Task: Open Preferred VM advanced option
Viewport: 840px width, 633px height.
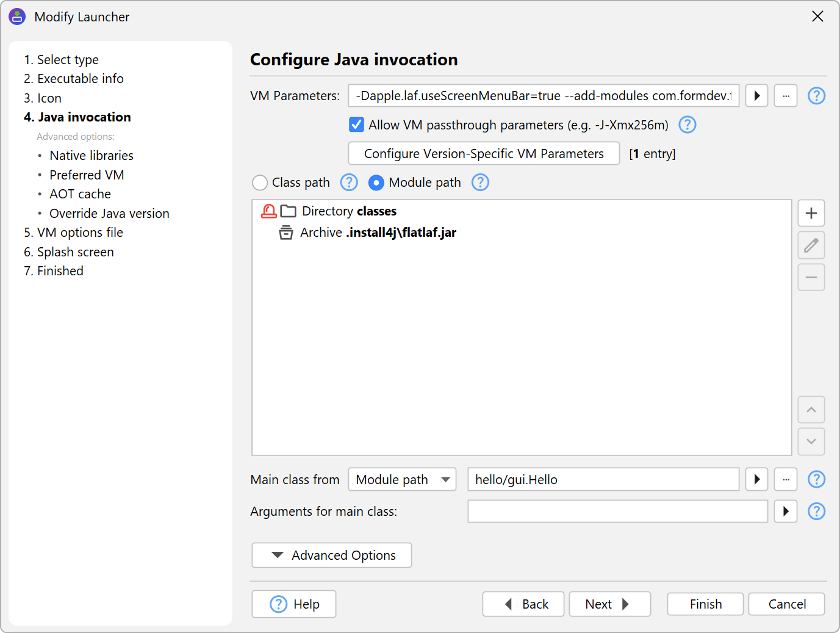Action: pos(87,175)
